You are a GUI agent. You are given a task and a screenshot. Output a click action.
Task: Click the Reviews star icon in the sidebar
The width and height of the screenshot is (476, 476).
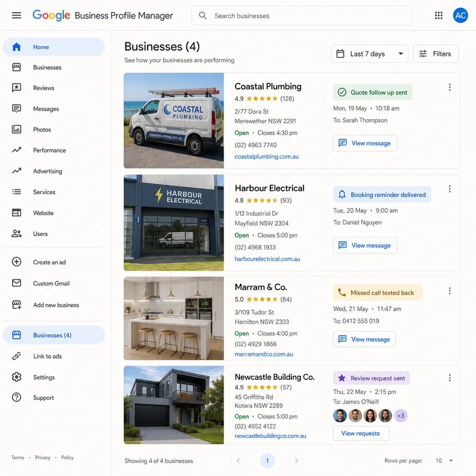(x=16, y=88)
